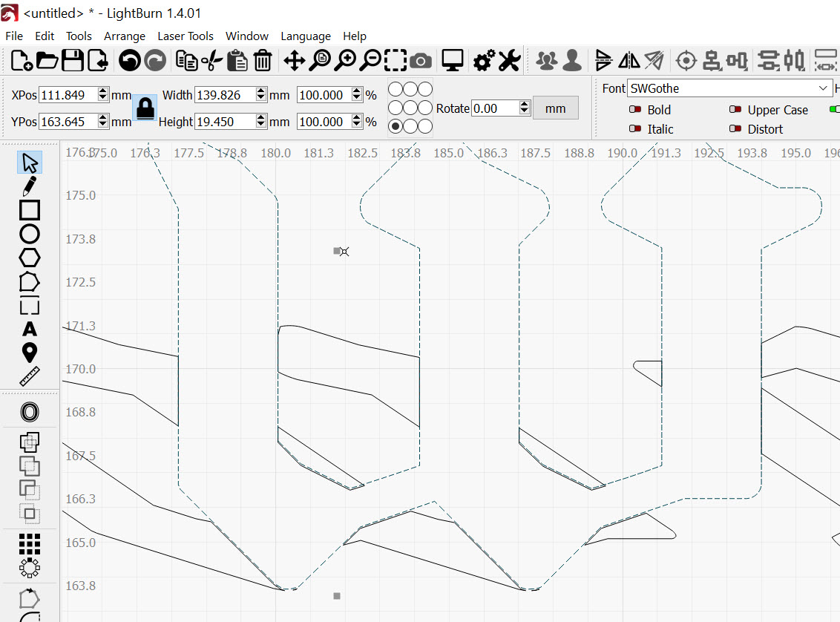The width and height of the screenshot is (840, 622).
Task: Select the Rectangle tool
Action: (29, 210)
